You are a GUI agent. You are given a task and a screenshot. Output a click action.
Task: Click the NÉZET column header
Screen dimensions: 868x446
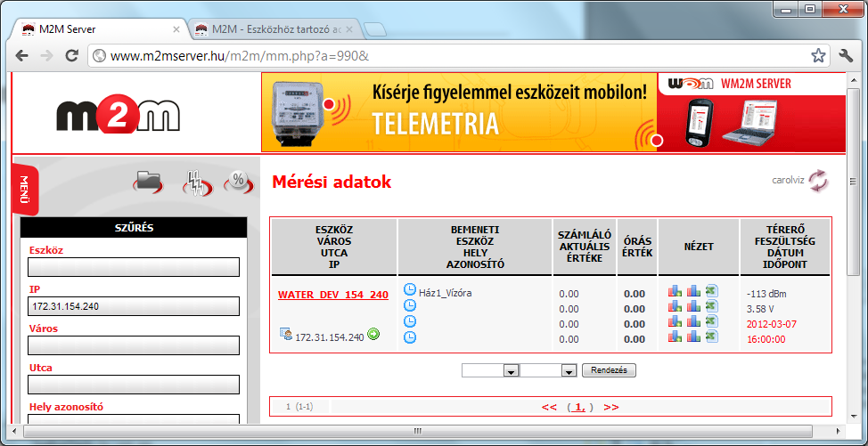[x=699, y=247]
